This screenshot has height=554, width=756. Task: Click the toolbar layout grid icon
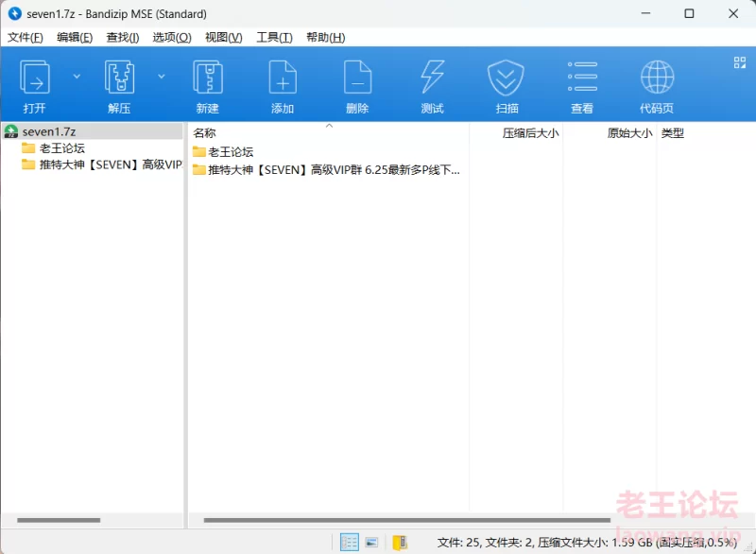[740, 62]
